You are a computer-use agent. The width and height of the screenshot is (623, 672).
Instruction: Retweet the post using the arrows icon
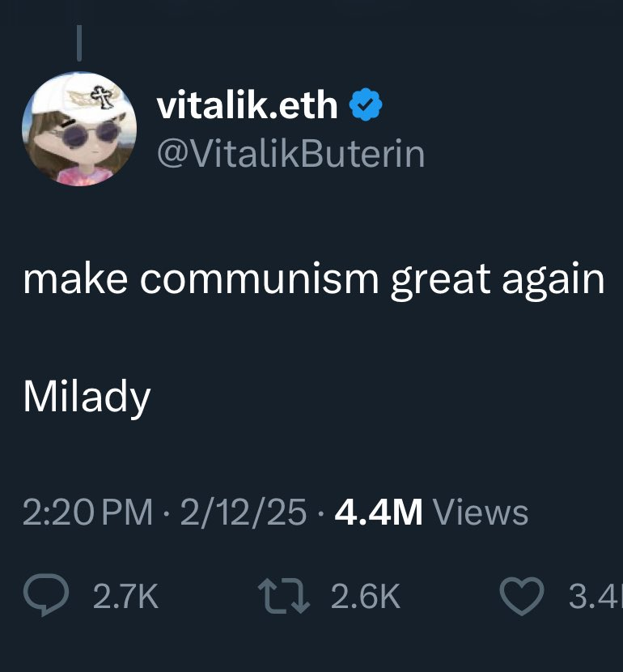[x=283, y=596]
